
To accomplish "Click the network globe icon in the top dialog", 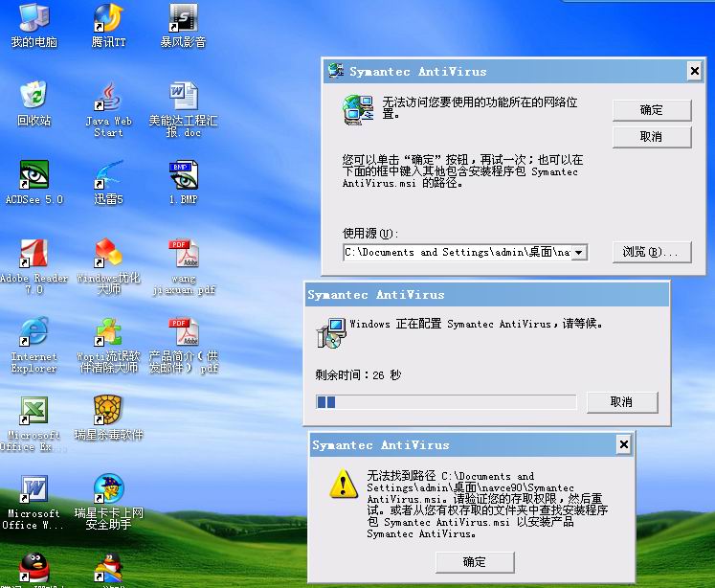I will [358, 110].
